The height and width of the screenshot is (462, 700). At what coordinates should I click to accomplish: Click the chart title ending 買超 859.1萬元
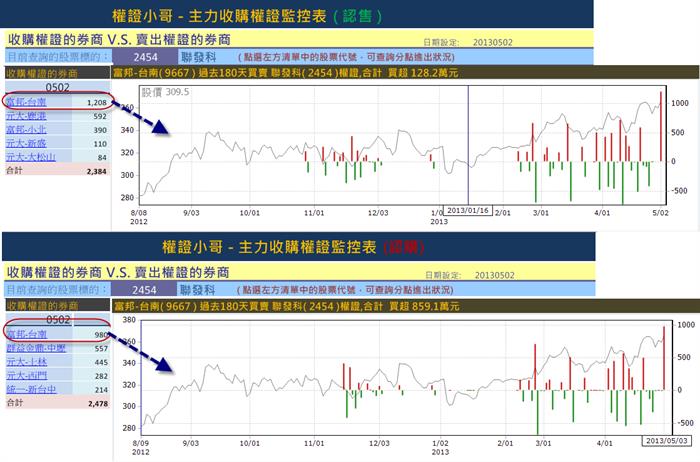click(x=287, y=306)
